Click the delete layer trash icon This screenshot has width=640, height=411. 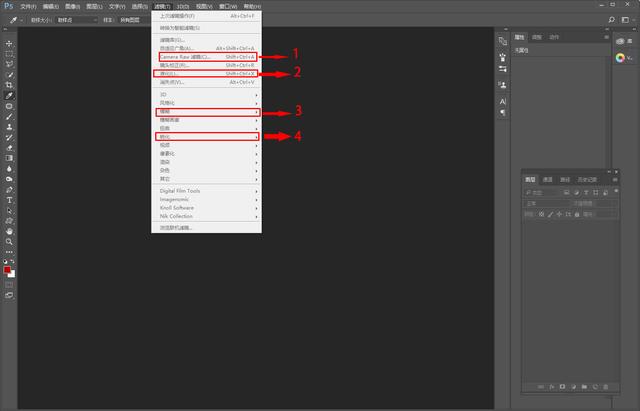pyautogui.click(x=606, y=387)
